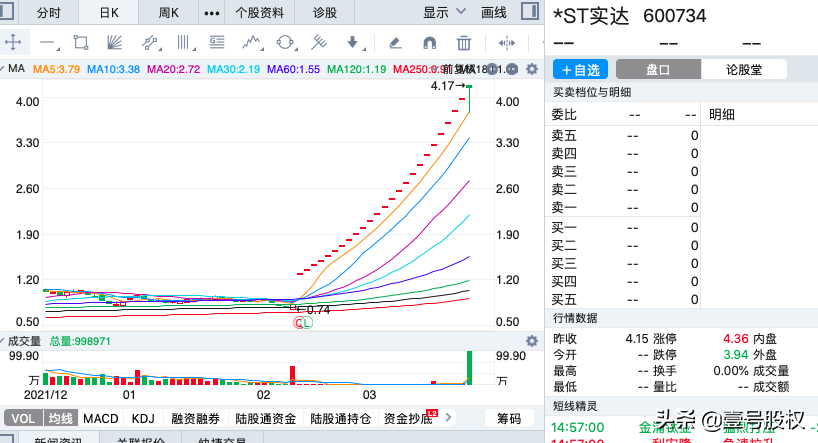Select the 盘口 order book tab
The width and height of the screenshot is (818, 443).
pos(658,69)
